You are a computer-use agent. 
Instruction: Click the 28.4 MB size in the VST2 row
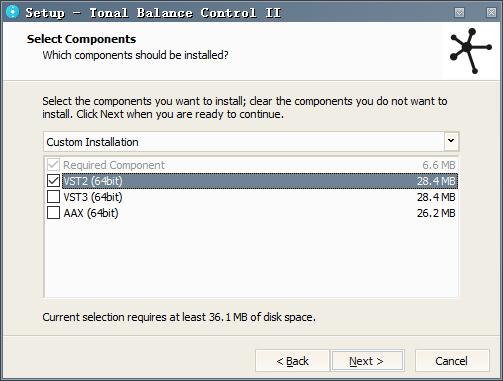[x=436, y=181]
